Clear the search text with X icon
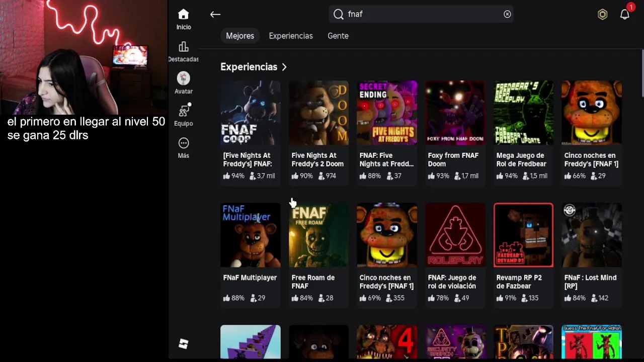This screenshot has height=362, width=644. [x=507, y=14]
